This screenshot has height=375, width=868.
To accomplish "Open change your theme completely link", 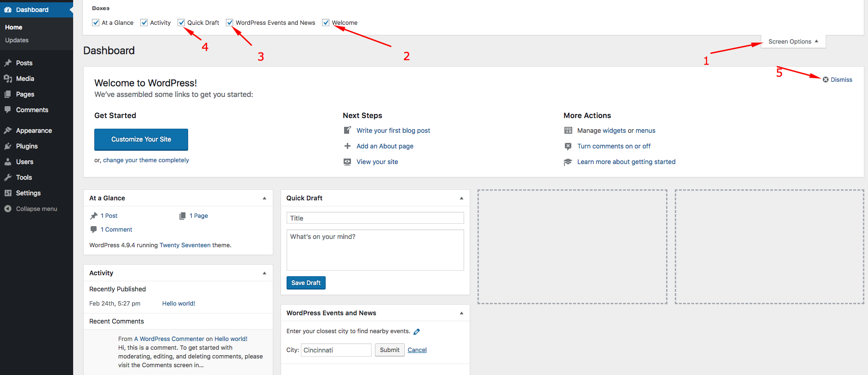I will (146, 160).
